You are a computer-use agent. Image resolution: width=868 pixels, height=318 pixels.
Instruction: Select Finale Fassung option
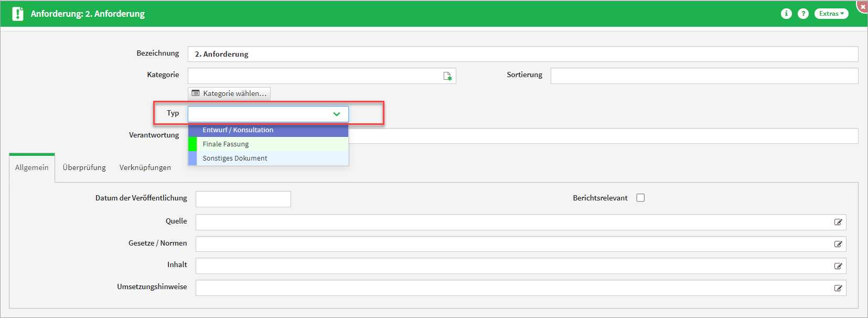click(269, 144)
